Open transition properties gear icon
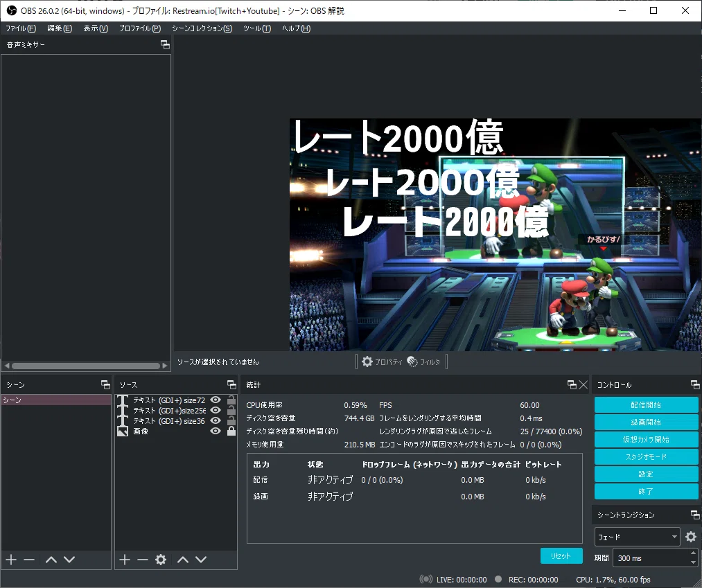This screenshot has width=702, height=588. coord(691,537)
